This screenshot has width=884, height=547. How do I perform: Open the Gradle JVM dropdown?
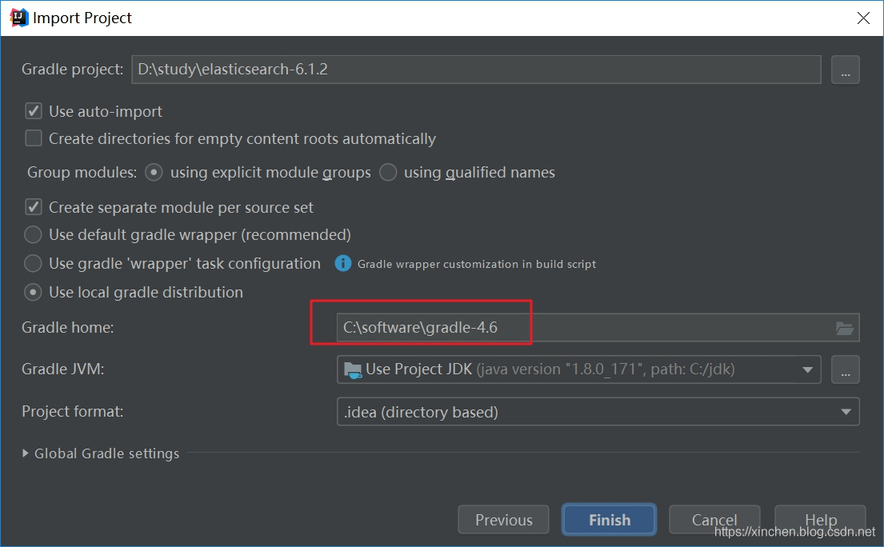(x=807, y=370)
